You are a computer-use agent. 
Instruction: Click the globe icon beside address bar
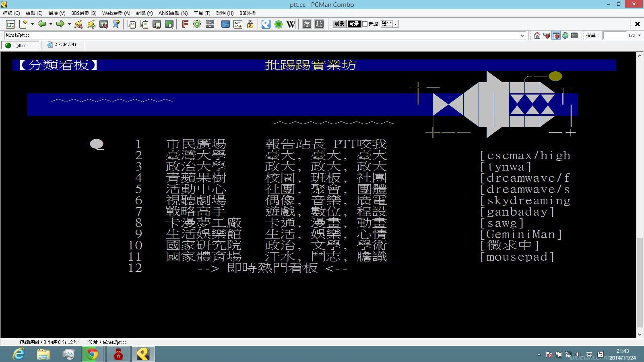pyautogui.click(x=565, y=35)
